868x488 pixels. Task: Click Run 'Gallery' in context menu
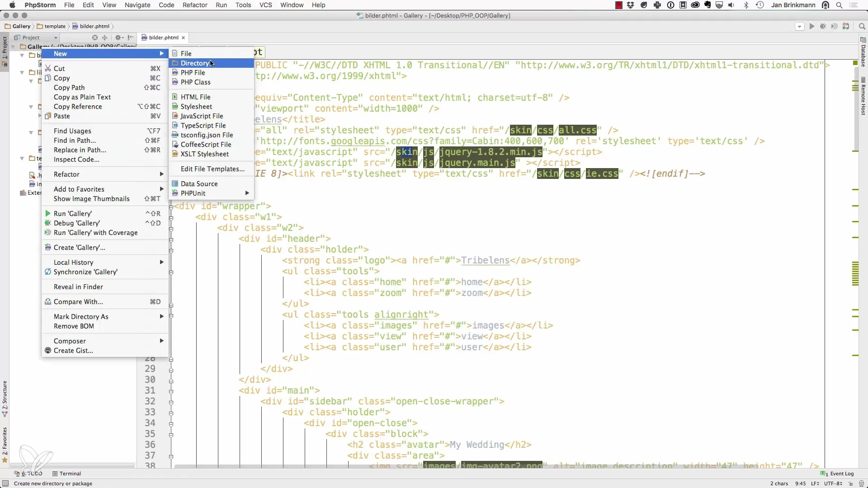point(105,214)
